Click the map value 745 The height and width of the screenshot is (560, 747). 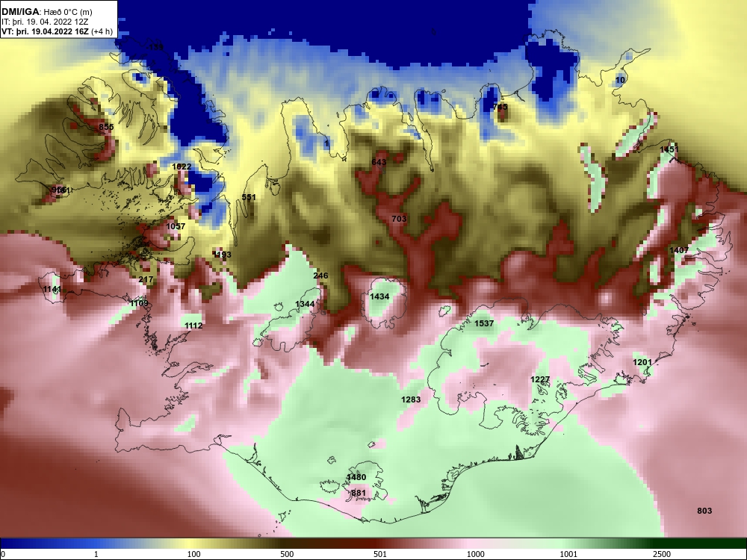[x=500, y=107]
